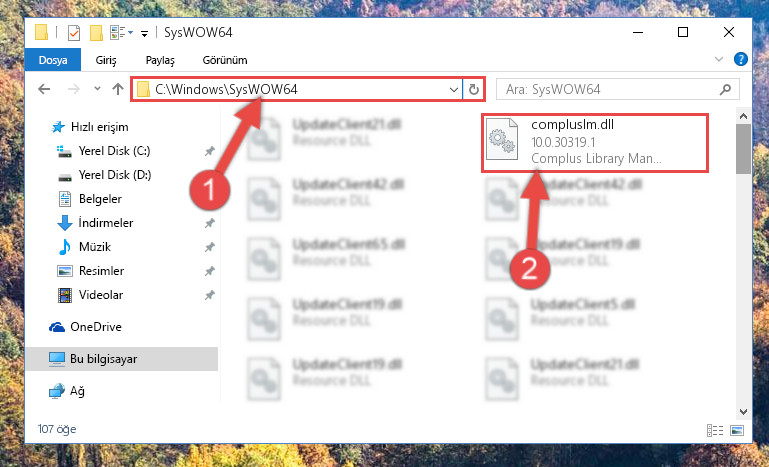Viewport: 769px width, 467px height.
Task: Unpin İndirmeler using its pin icon
Action: point(209,223)
